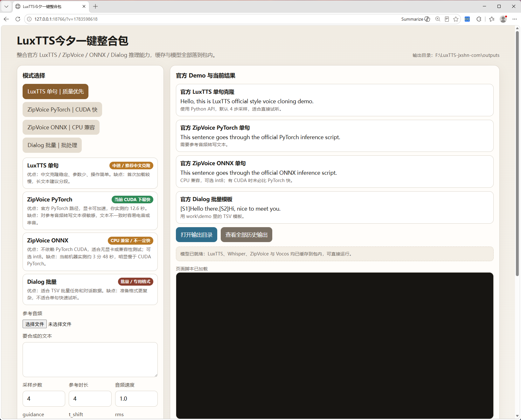The height and width of the screenshot is (420, 521).
Task: Click the ZipVoice PyTorch description card
Action: pyautogui.click(x=90, y=211)
